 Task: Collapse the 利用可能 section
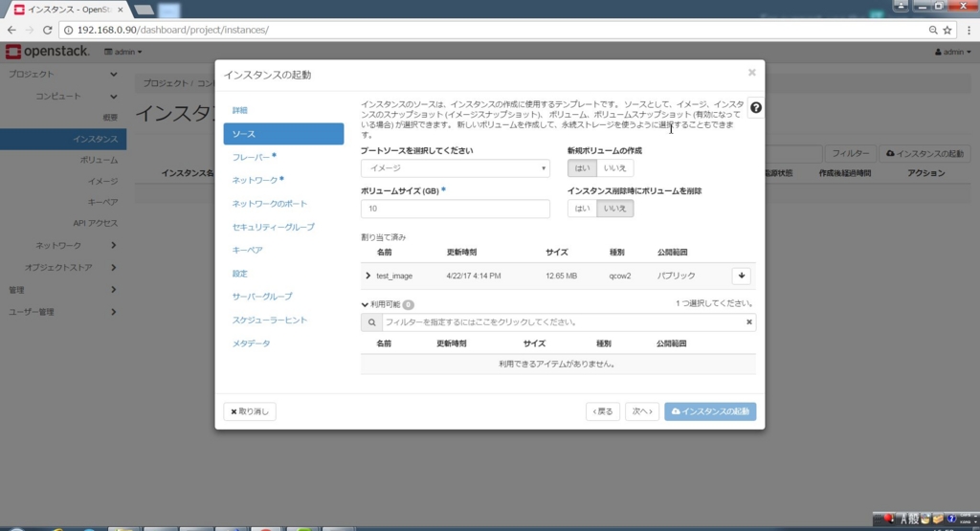pos(365,305)
